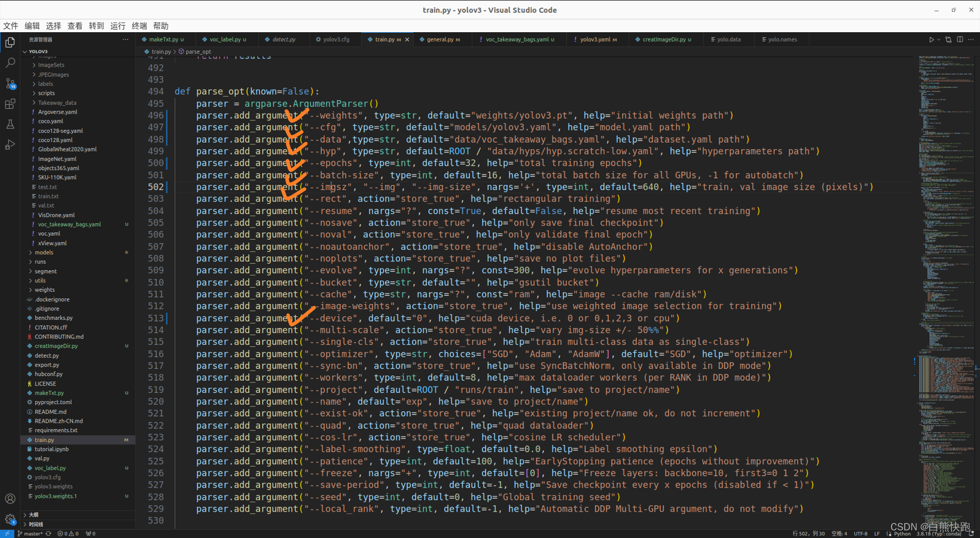Choose the 3.8.18 conda interpreter
The width and height of the screenshot is (980, 538).
click(939, 533)
